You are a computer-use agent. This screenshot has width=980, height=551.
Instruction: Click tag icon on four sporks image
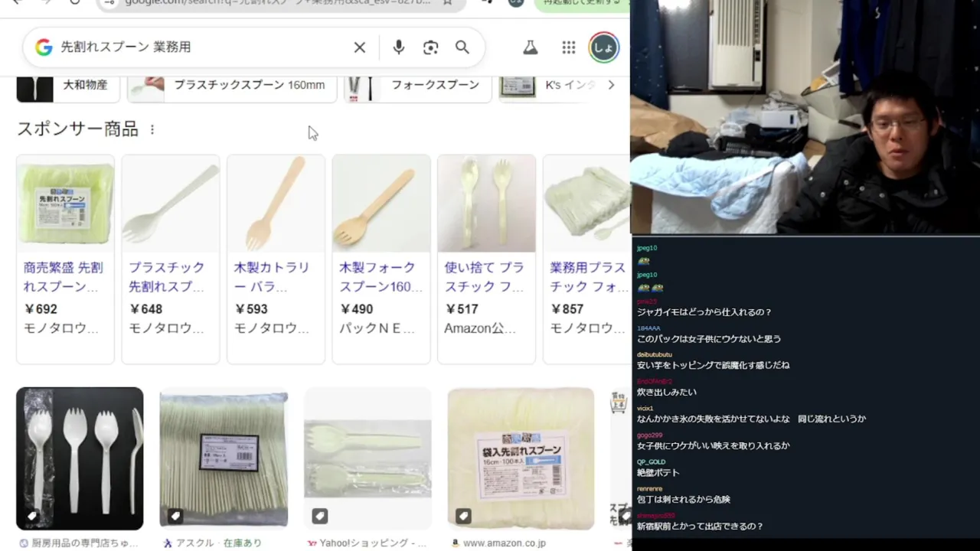pyautogui.click(x=31, y=517)
